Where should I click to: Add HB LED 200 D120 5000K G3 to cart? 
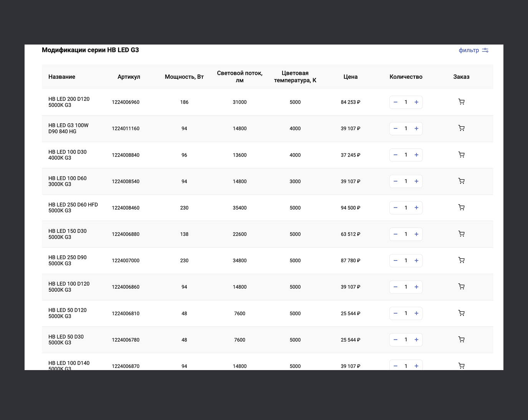pos(462,102)
